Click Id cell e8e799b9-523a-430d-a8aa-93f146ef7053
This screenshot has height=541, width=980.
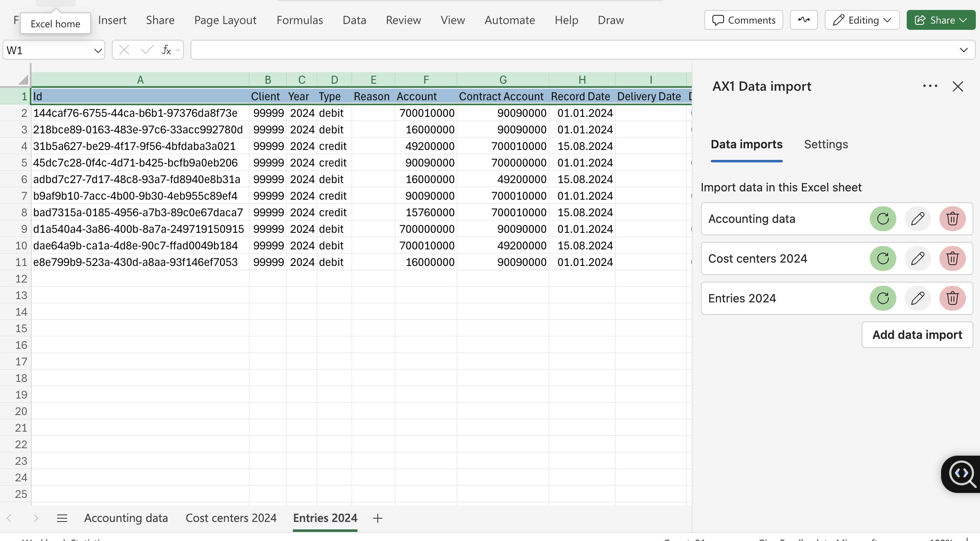click(140, 262)
